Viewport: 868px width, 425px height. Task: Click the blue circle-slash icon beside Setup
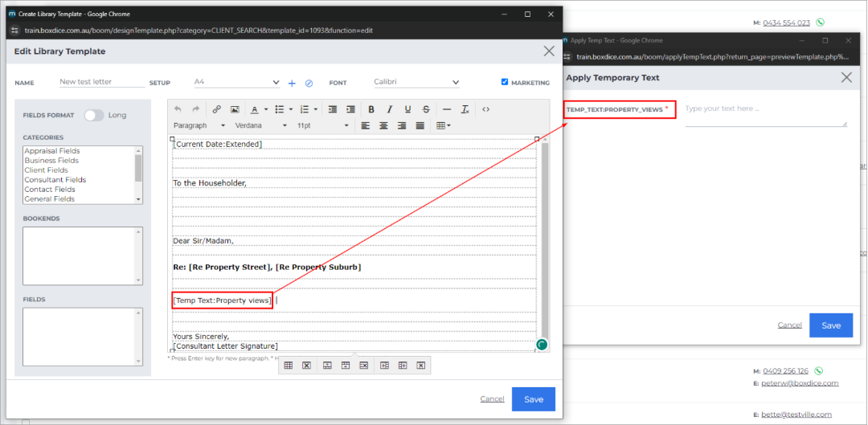(x=309, y=83)
